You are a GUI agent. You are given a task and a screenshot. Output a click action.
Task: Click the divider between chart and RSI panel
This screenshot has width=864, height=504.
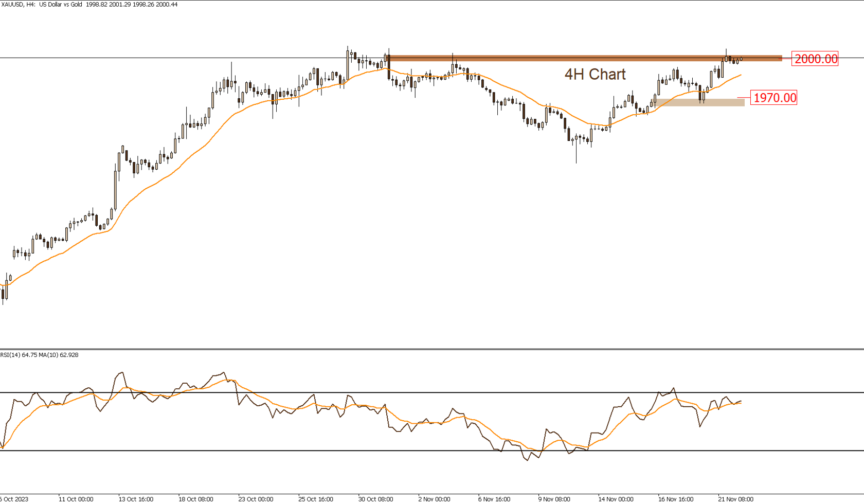click(x=432, y=349)
